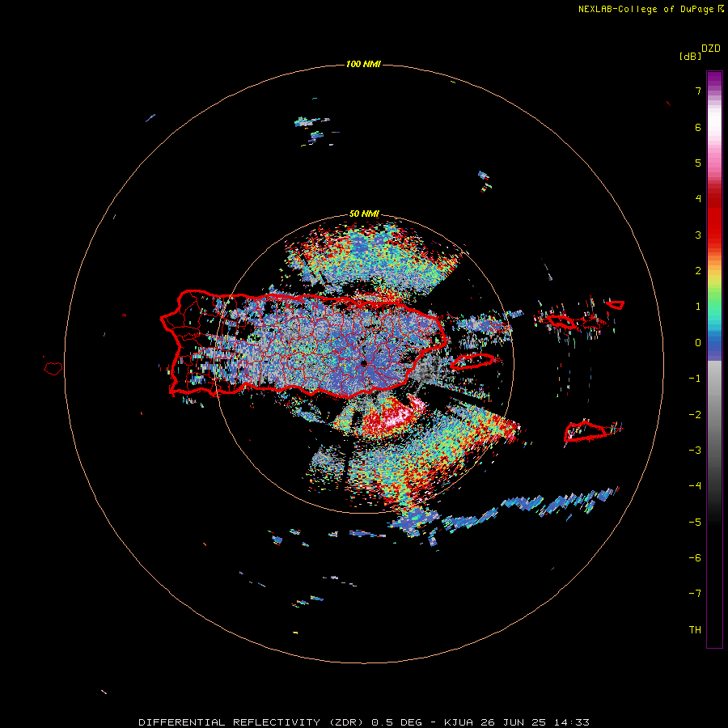Click the DIFFERENTIAL REFLECTIVITY (ZDR) caption
Screen dimensions: 728x728
(x=252, y=722)
